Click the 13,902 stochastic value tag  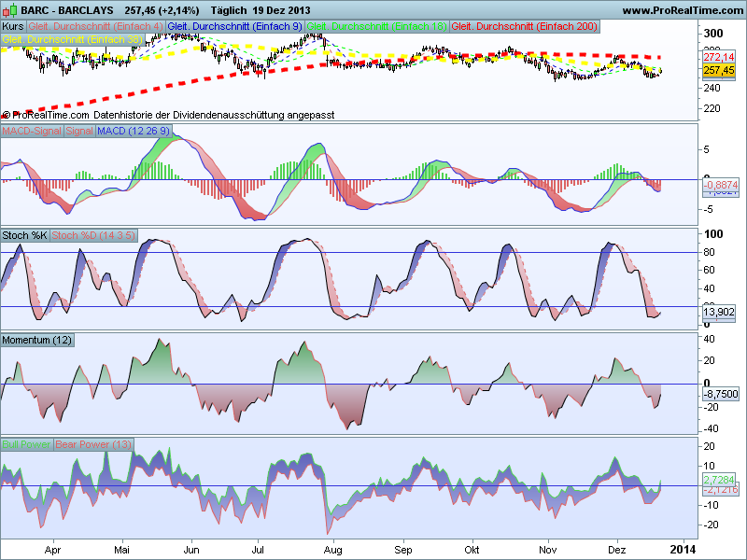tap(719, 312)
